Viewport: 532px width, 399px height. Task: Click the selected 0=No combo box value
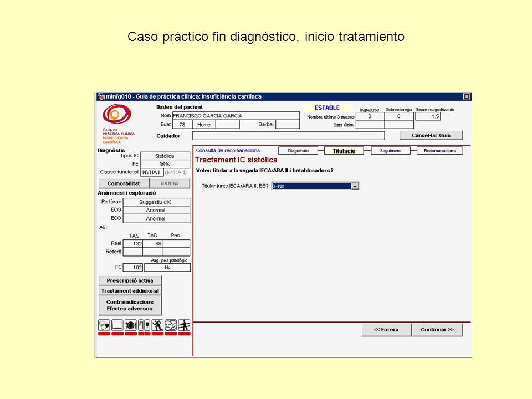tap(311, 186)
